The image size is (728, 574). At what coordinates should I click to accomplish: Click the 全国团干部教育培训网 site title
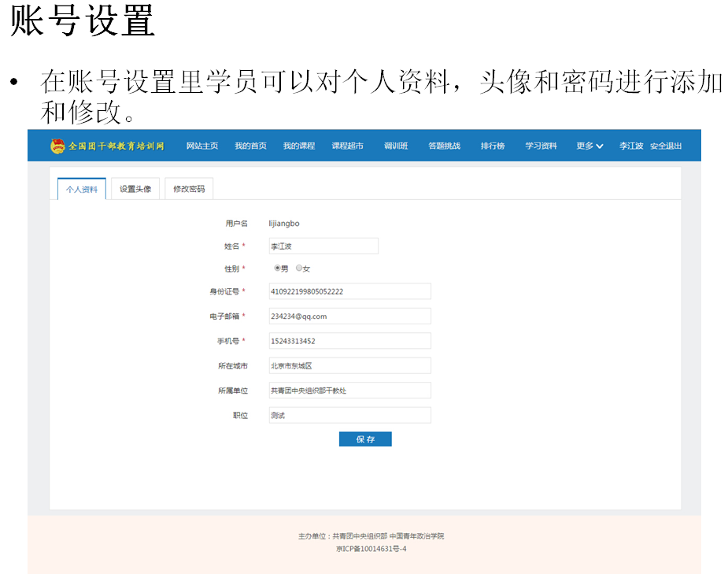coord(116,146)
